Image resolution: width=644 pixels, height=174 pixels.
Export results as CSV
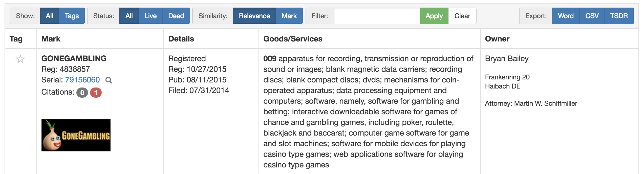click(x=592, y=16)
